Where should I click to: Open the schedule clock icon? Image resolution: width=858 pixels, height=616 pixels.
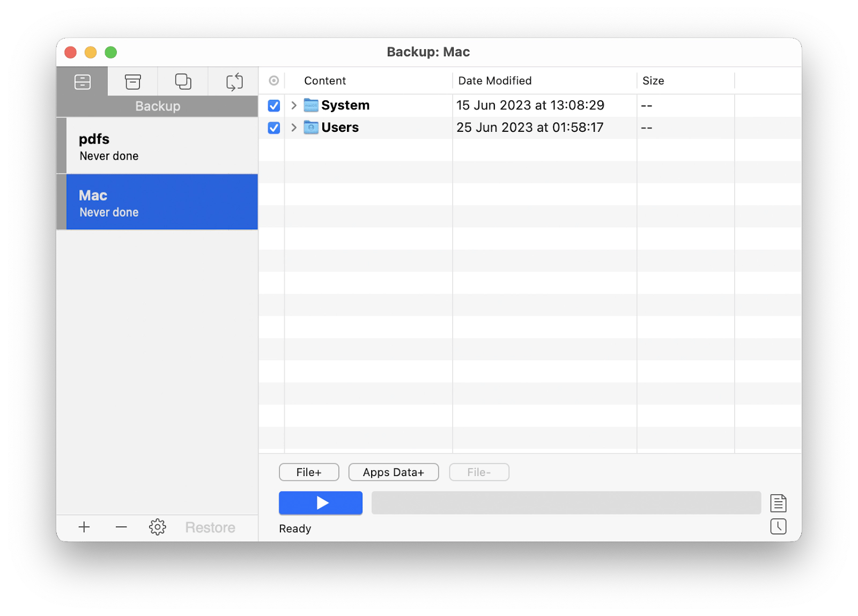[x=778, y=526]
